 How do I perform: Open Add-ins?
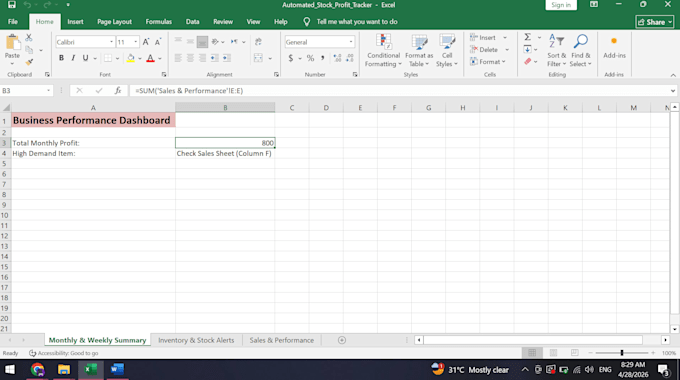tap(614, 47)
